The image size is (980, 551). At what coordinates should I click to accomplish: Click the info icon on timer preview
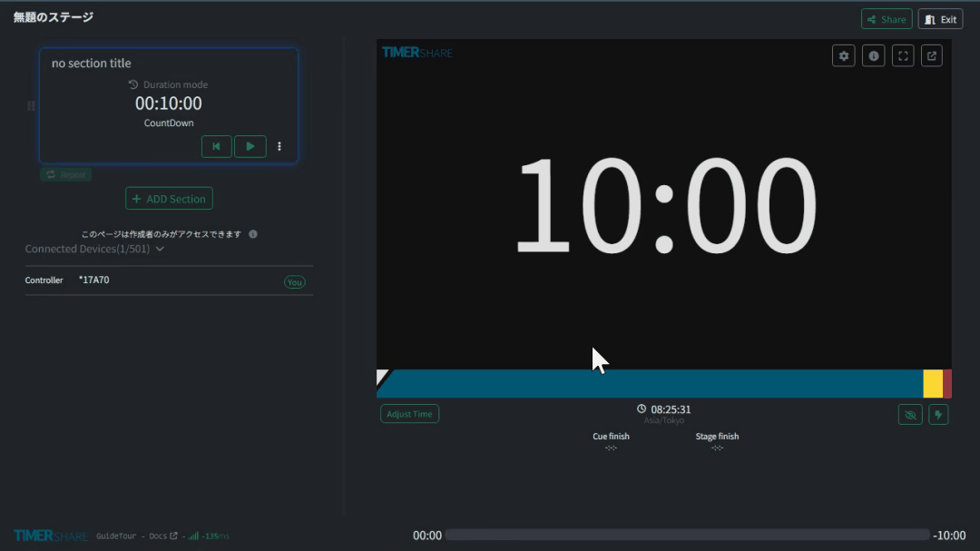873,56
